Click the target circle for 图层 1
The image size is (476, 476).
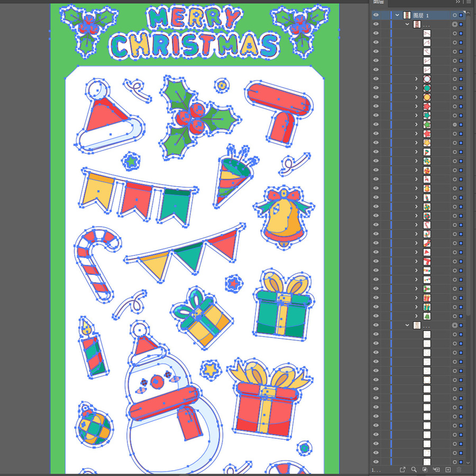coord(455,15)
